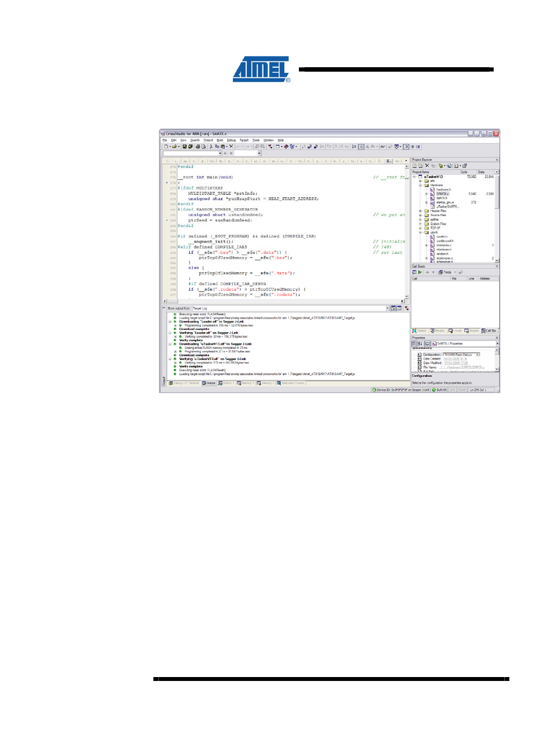Click the Data column header
The image size is (534, 756).
tap(485, 172)
